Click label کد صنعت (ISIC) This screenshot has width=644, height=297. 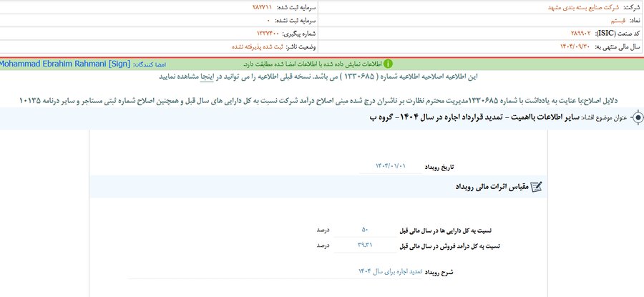click(x=618, y=34)
